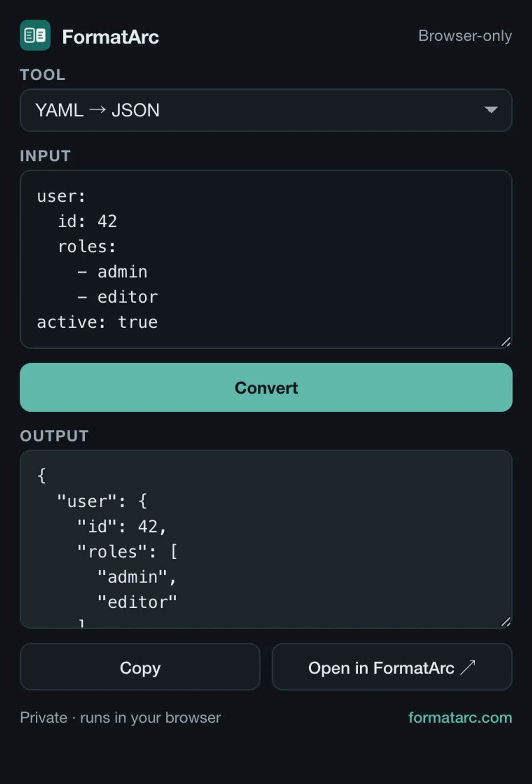Click the Private runs in your browser text
The width and height of the screenshot is (532, 784).
121,718
